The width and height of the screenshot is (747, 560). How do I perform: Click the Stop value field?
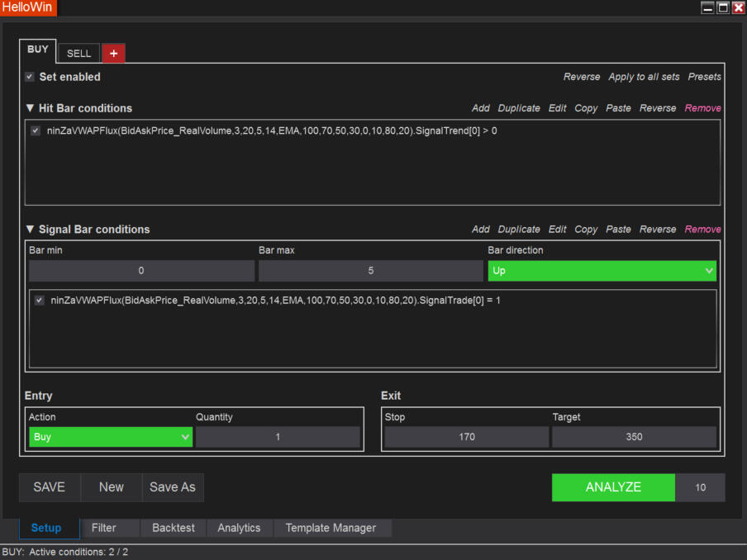[467, 437]
